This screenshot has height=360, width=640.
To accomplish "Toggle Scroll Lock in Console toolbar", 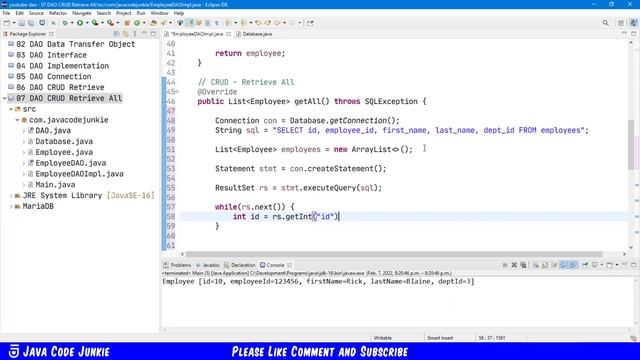I will 545,265.
